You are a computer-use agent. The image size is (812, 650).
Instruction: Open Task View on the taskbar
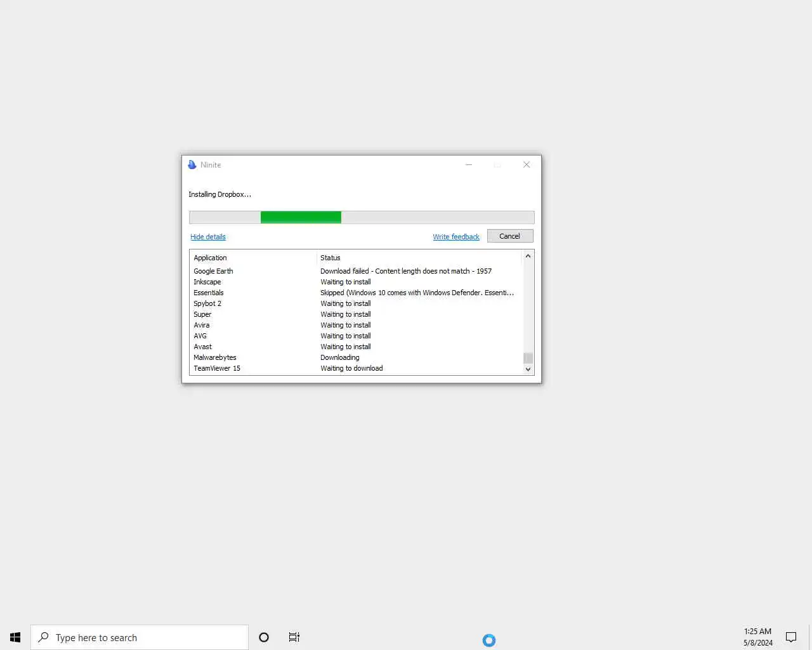[294, 637]
